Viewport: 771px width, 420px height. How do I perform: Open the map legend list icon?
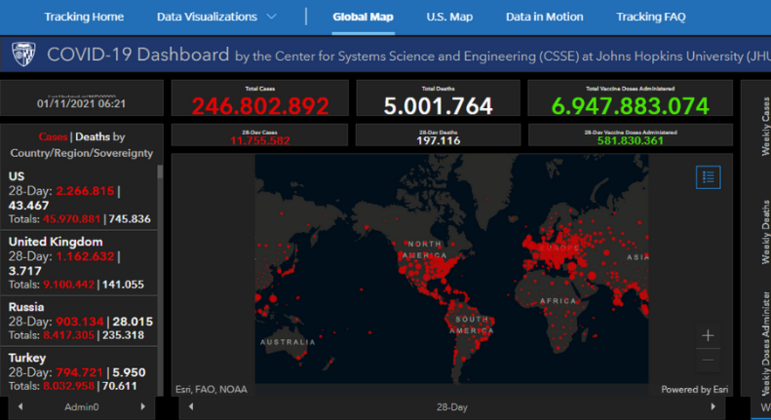pyautogui.click(x=708, y=177)
